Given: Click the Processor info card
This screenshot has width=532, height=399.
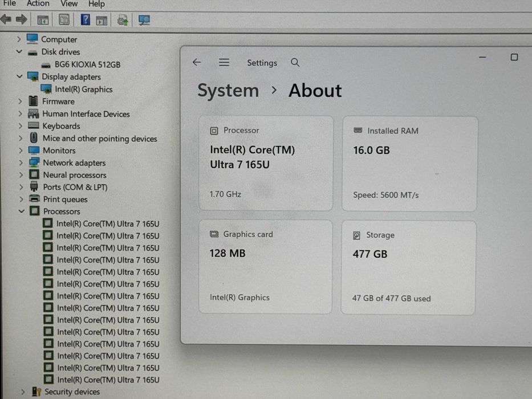Looking at the screenshot, I should (x=266, y=163).
